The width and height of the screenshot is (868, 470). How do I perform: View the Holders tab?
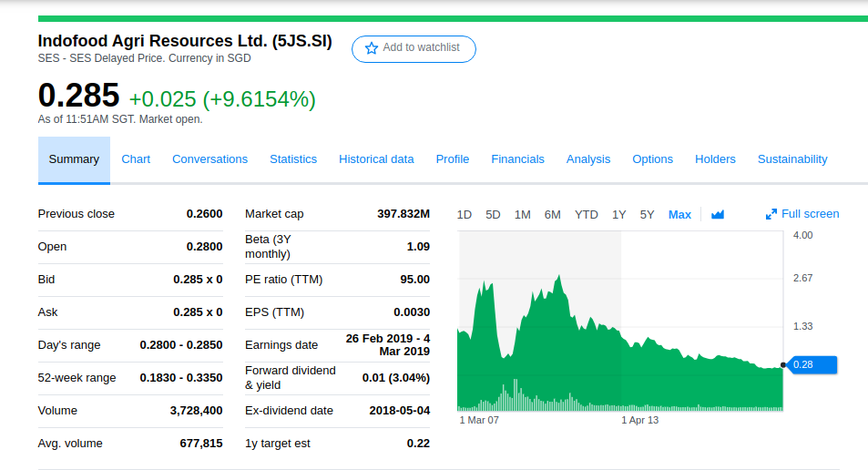(x=715, y=159)
